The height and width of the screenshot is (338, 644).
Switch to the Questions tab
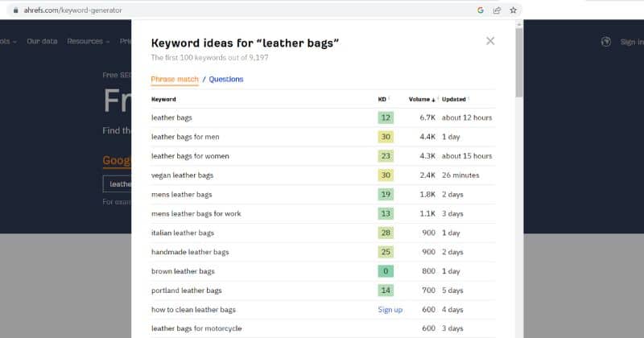pos(226,79)
